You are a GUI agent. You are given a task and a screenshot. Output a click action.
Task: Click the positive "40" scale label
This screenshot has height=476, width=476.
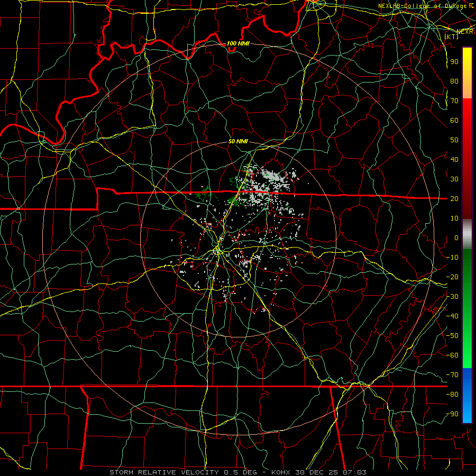tap(454, 160)
